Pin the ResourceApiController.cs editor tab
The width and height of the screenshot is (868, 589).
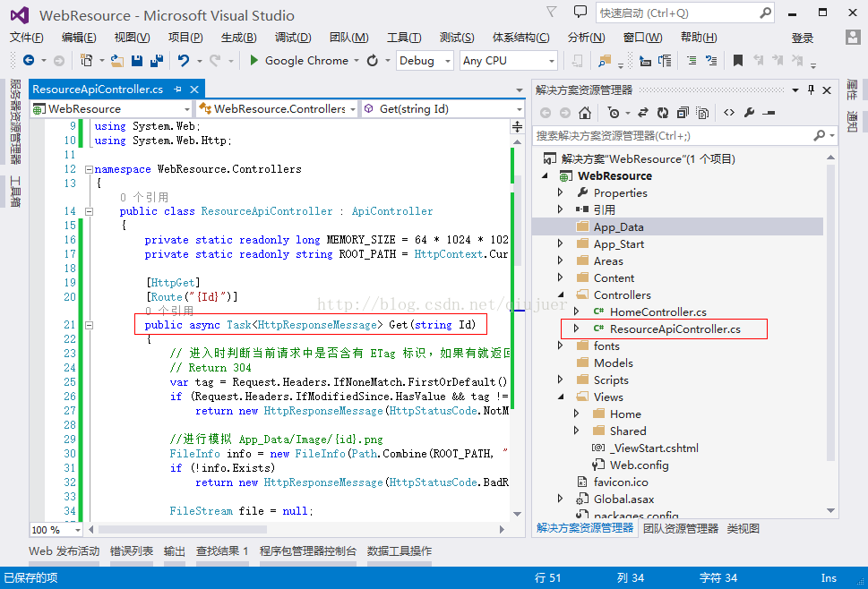177,90
